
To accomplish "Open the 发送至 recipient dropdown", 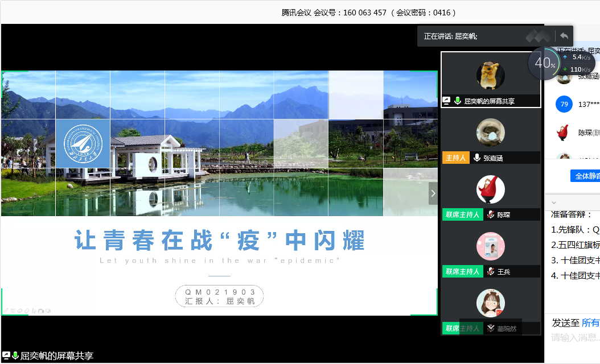I will tap(590, 323).
